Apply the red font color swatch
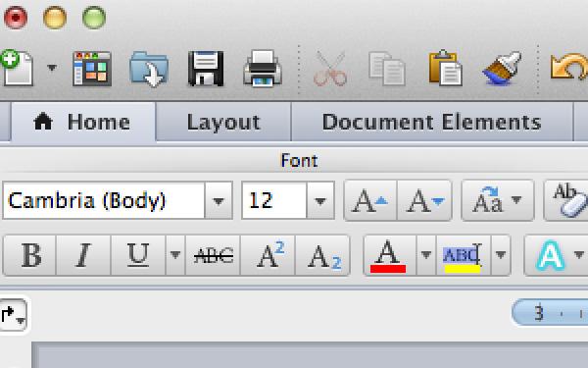The height and width of the screenshot is (368, 588). point(389,255)
